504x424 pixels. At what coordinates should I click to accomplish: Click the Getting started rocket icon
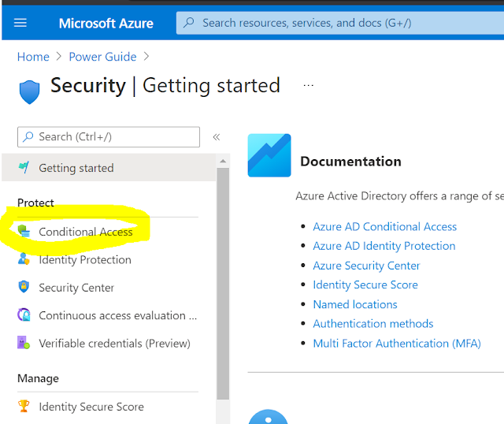tap(24, 168)
